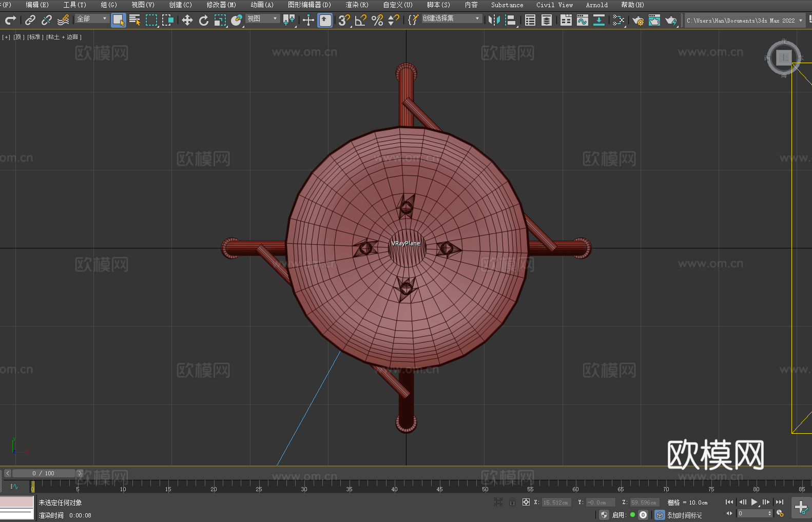Click the [粘土 + 边面] shading label
Viewport: 812px width, 522px height.
coord(64,37)
